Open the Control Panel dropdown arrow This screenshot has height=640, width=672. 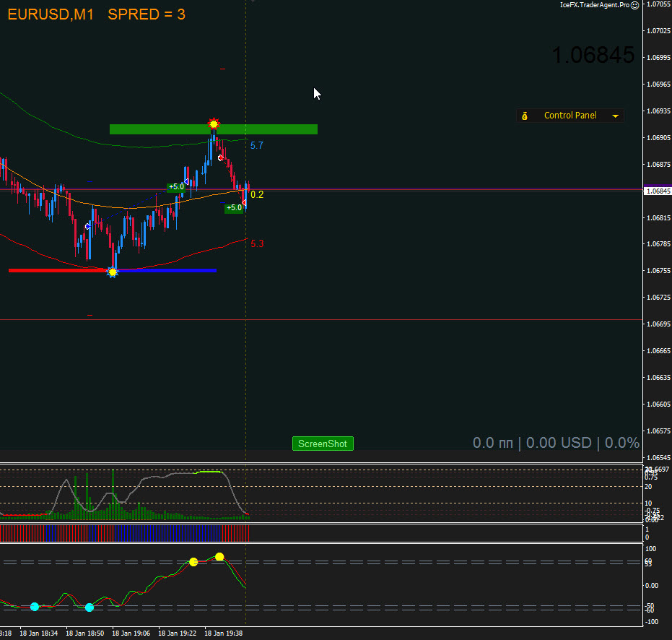(x=616, y=116)
